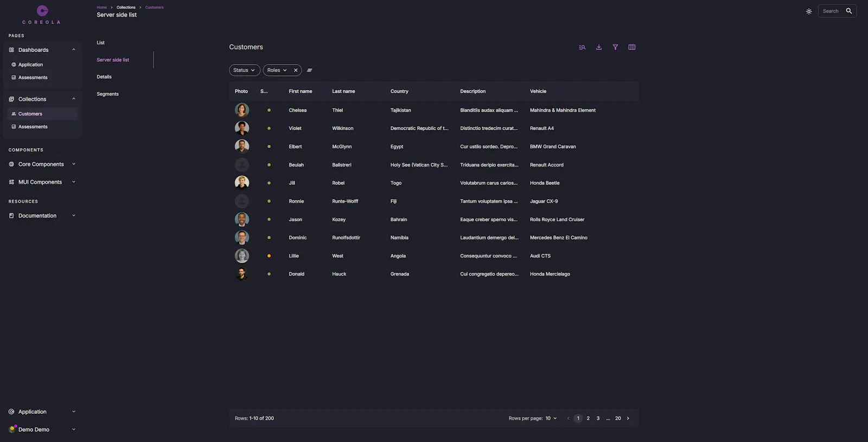Click the MUI Components icon

coord(11,182)
